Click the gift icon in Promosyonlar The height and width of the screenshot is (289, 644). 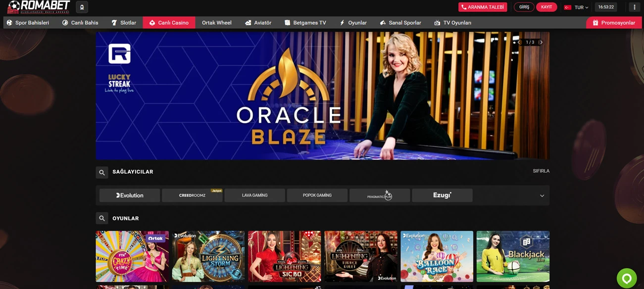tap(595, 23)
